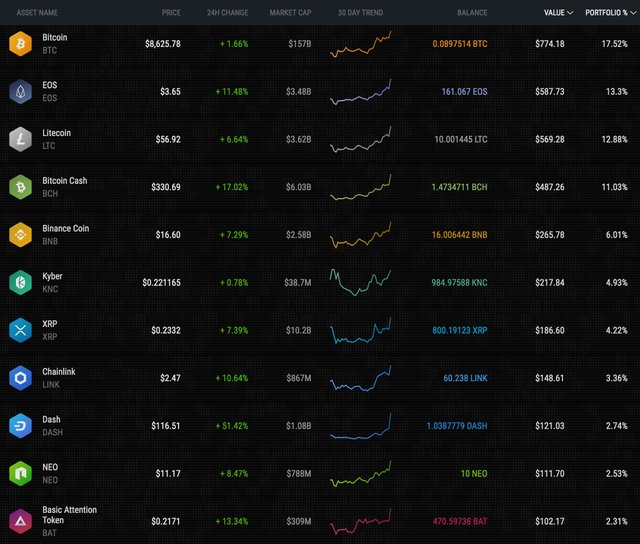Sort by the PORTFOLIO % column dropdown
640x544 pixels.
pyautogui.click(x=611, y=13)
